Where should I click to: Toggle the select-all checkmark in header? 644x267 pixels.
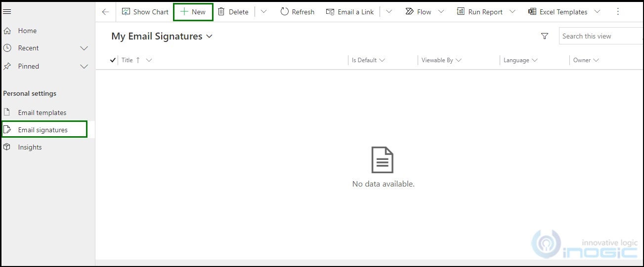pyautogui.click(x=113, y=60)
